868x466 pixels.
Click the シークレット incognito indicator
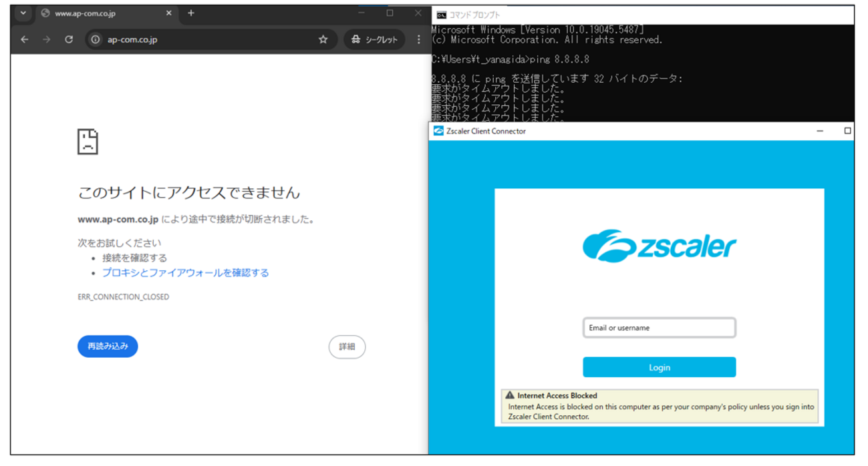coord(374,39)
